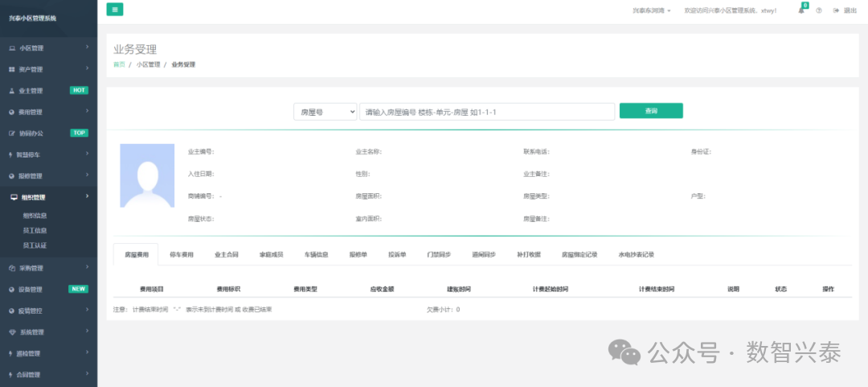This screenshot has width=868, height=387.
Task: Click the 小区管理 laptop icon in sidebar
Action: tap(12, 48)
